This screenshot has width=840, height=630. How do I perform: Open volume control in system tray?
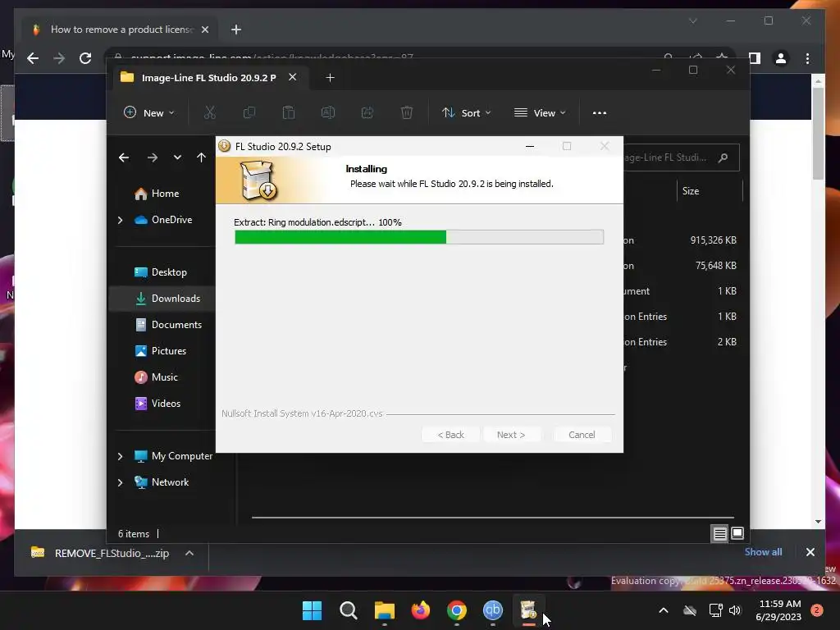click(735, 610)
